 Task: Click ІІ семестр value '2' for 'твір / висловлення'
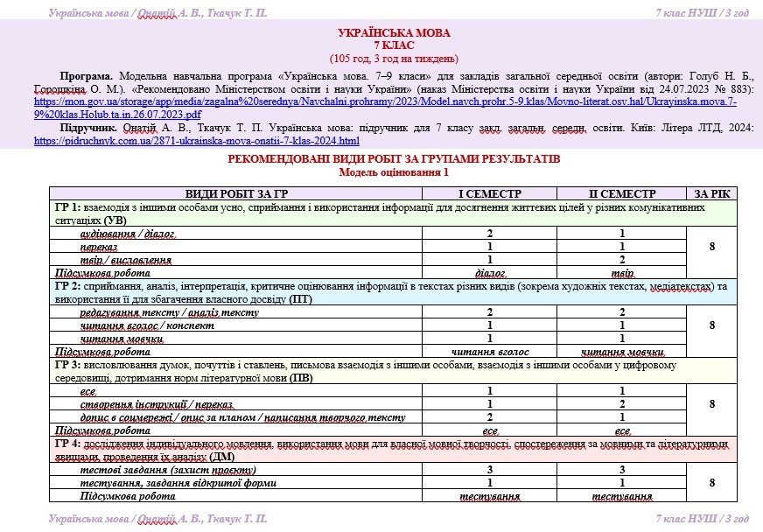click(622, 260)
